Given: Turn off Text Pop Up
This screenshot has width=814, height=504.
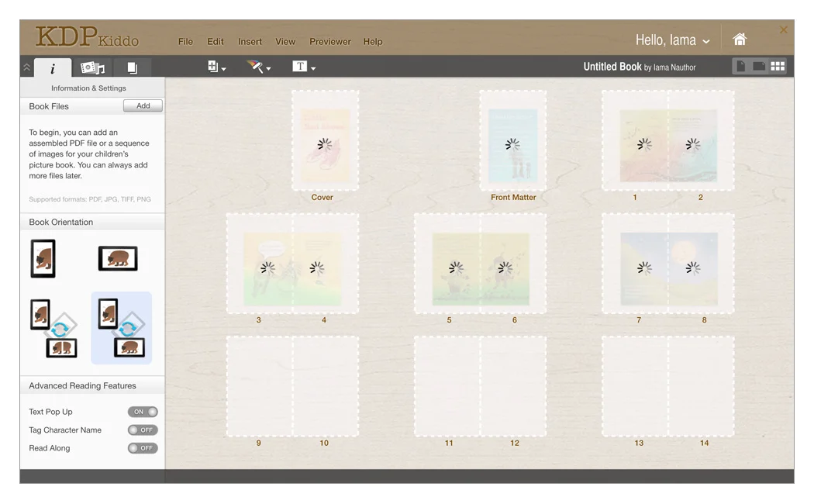Looking at the screenshot, I should [x=143, y=412].
